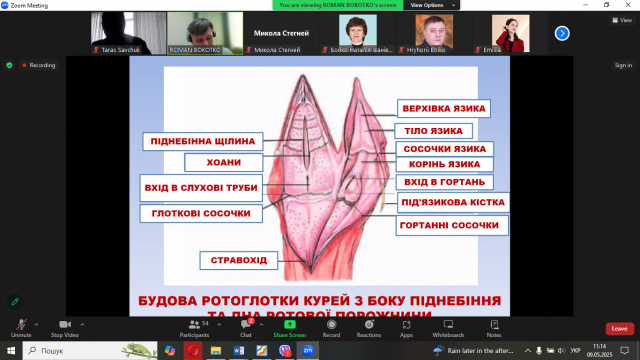Image resolution: width=640 pixels, height=360 pixels.
Task: Click the ВХІД В ГОРТАНЬ label
Action: pos(444,182)
